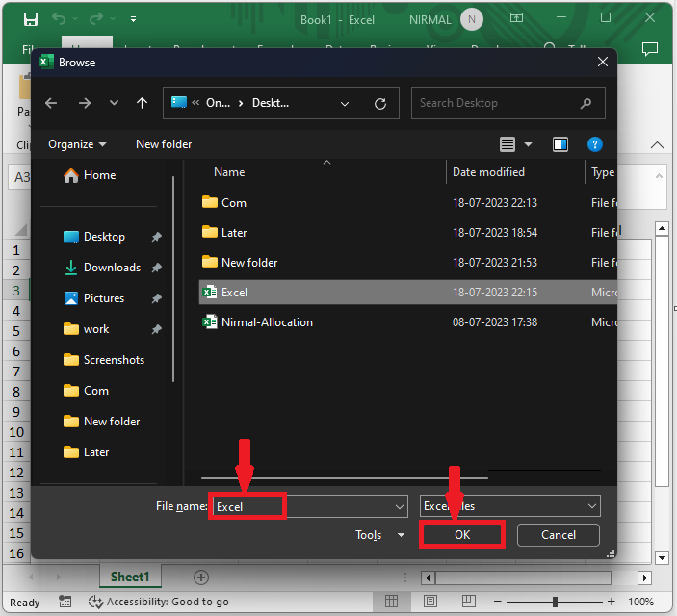Open the Organize menu
The width and height of the screenshot is (677, 616).
(x=77, y=144)
